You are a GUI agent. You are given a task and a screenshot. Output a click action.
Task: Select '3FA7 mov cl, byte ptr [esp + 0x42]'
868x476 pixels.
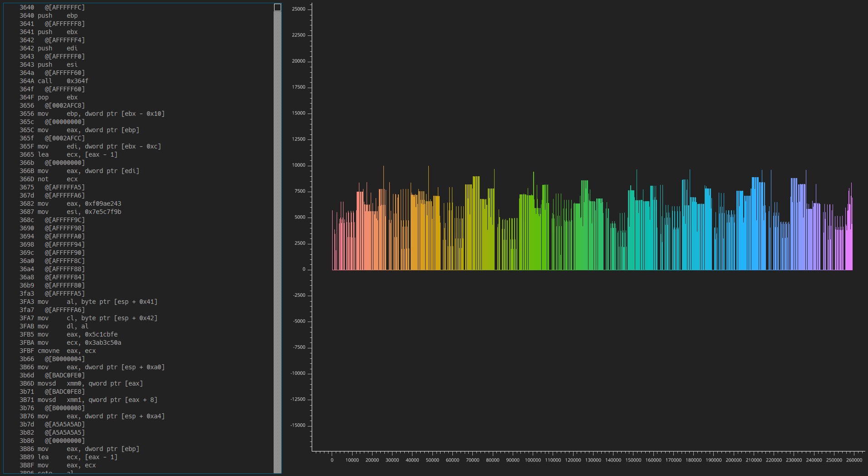pyautogui.click(x=138, y=318)
